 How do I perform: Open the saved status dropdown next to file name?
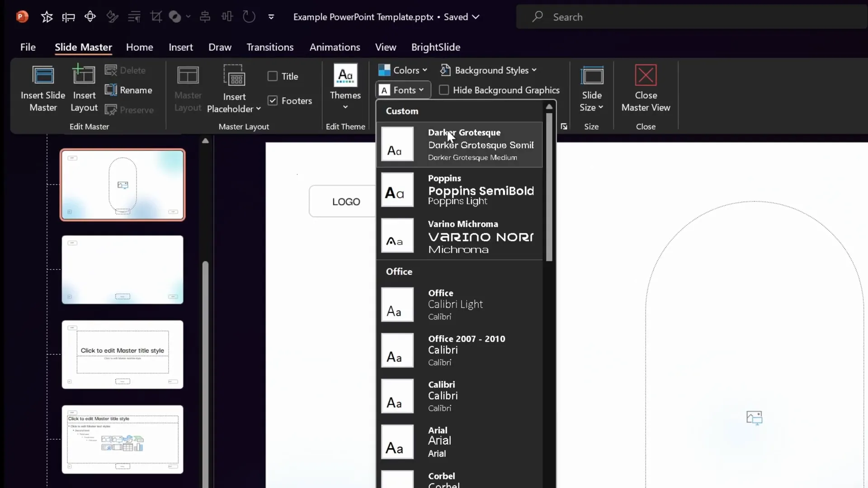pos(476,17)
